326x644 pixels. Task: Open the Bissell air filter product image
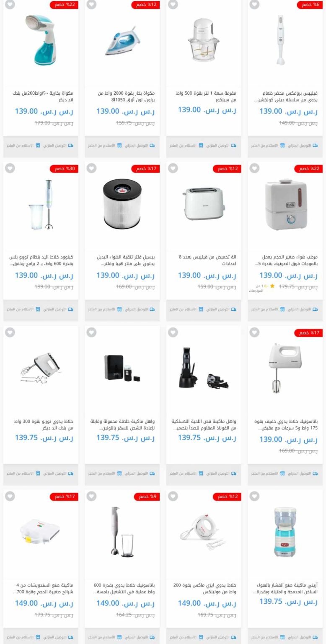tap(122, 204)
